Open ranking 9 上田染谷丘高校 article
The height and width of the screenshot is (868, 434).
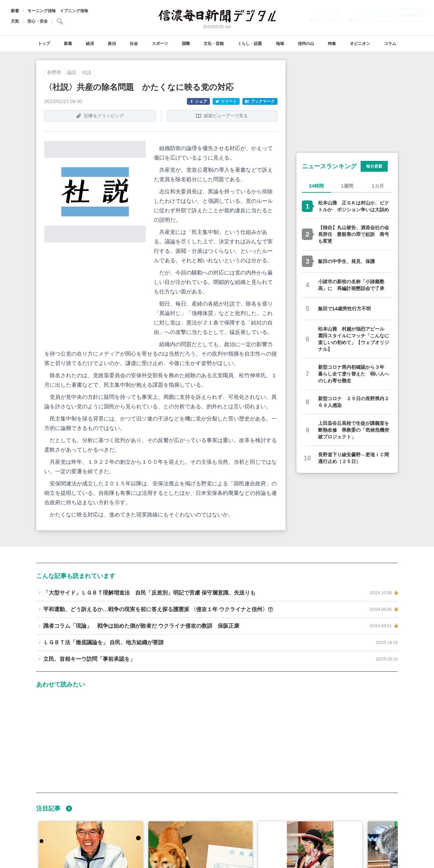coord(347,430)
